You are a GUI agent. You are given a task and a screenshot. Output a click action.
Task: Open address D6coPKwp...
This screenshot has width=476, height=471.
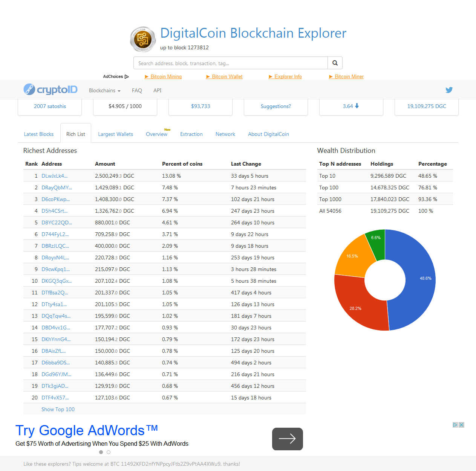[x=56, y=199]
